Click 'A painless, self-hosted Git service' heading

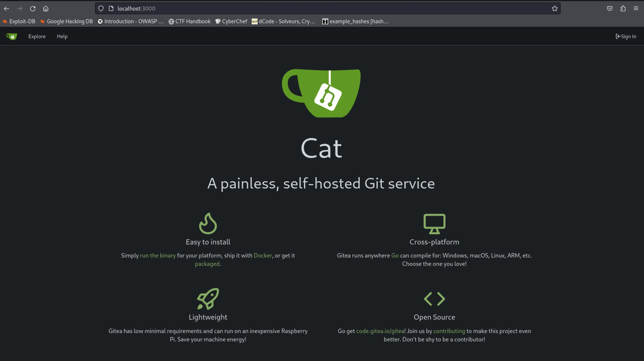321,184
